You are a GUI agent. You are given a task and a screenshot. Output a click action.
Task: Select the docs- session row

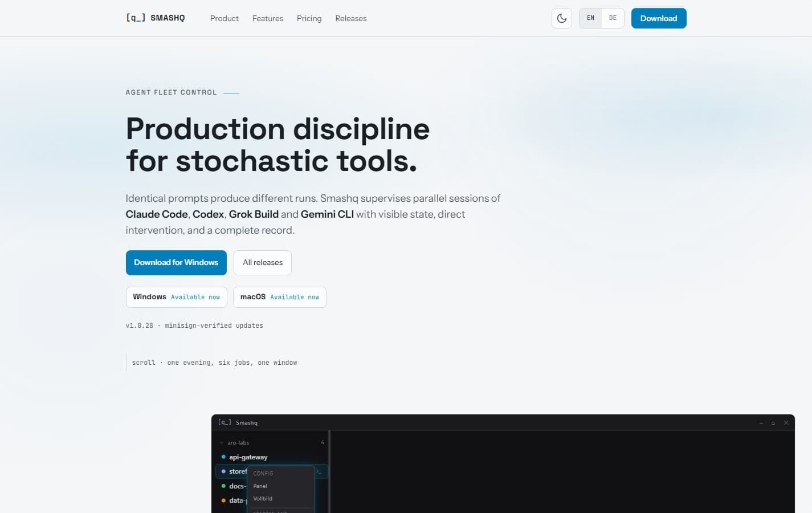tap(234, 486)
